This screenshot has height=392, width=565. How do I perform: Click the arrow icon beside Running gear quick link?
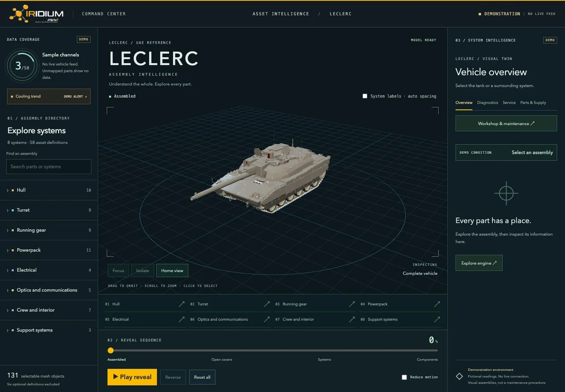pos(352,304)
